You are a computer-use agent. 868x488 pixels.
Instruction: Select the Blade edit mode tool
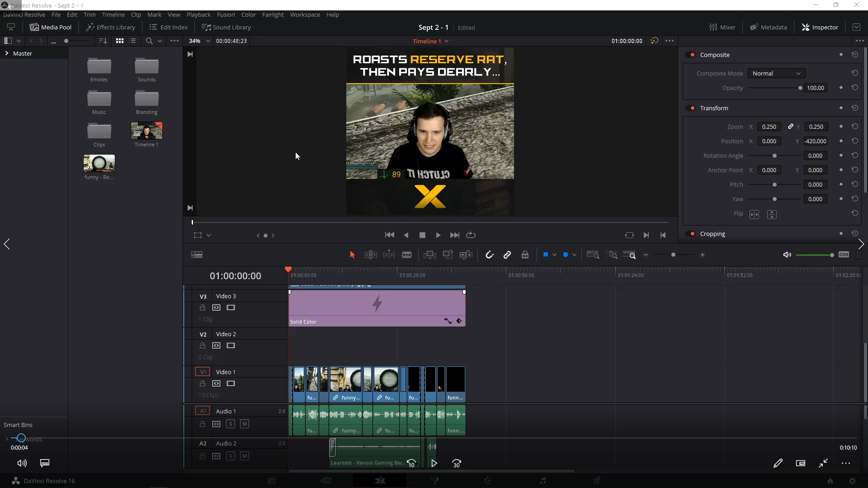(x=406, y=255)
